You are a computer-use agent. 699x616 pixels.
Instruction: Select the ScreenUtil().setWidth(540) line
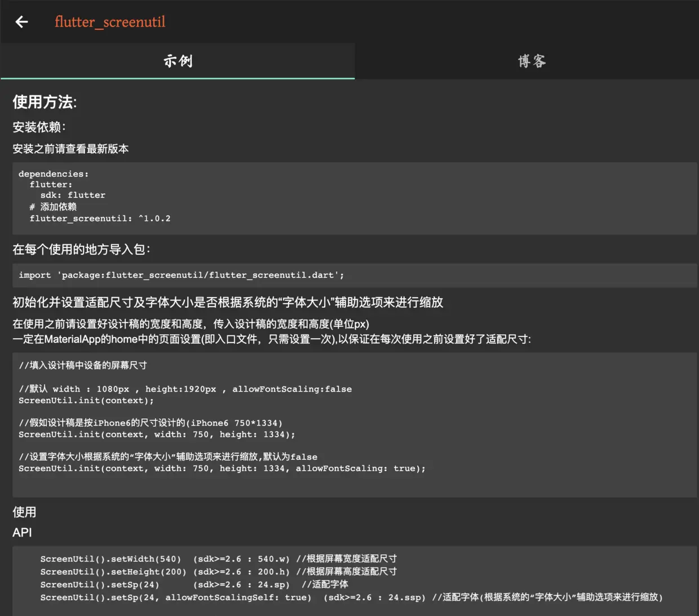tap(219, 559)
